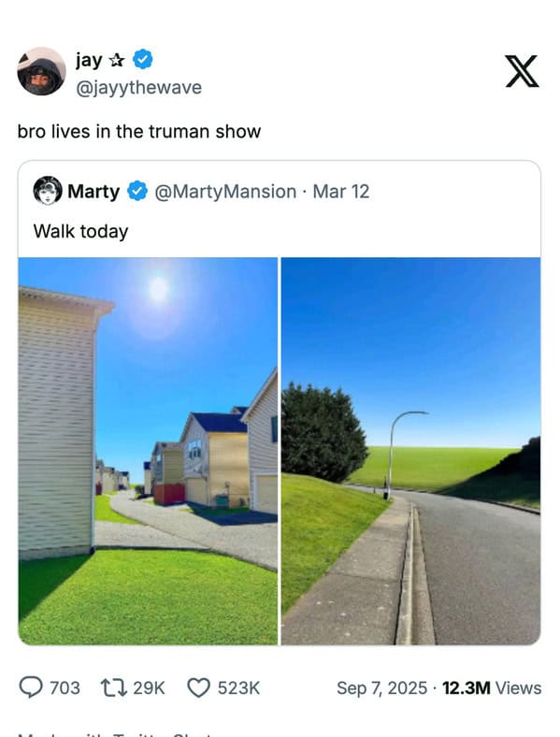Open Marty's small profile avatar

coord(48,191)
